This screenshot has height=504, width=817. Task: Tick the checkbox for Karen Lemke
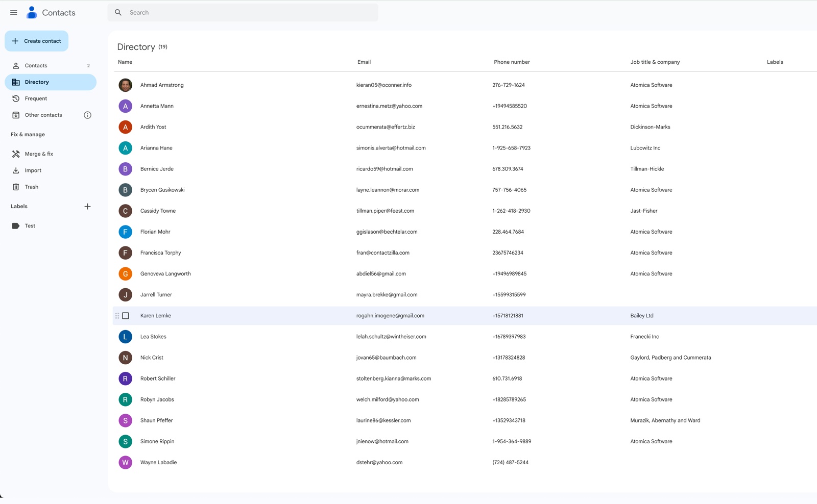pos(126,316)
